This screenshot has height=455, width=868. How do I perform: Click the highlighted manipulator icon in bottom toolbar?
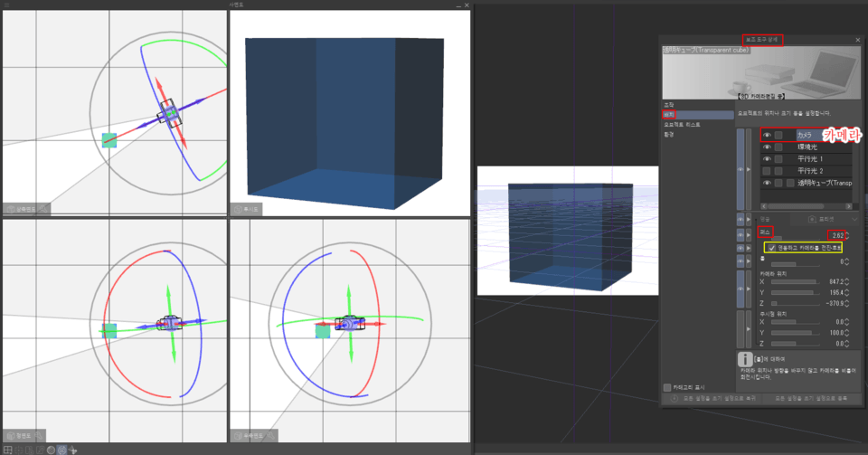tap(62, 450)
